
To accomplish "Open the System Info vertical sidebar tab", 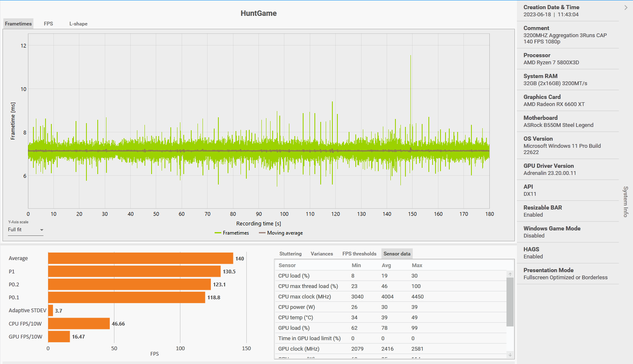I will coord(625,202).
